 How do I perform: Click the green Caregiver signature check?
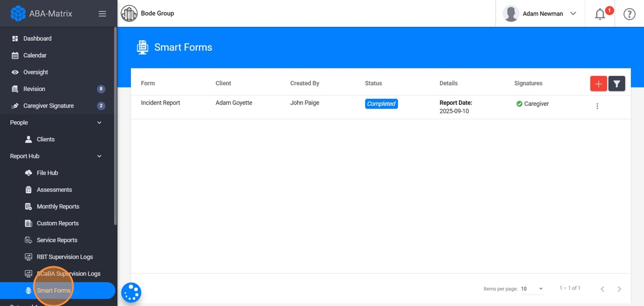pyautogui.click(x=519, y=104)
